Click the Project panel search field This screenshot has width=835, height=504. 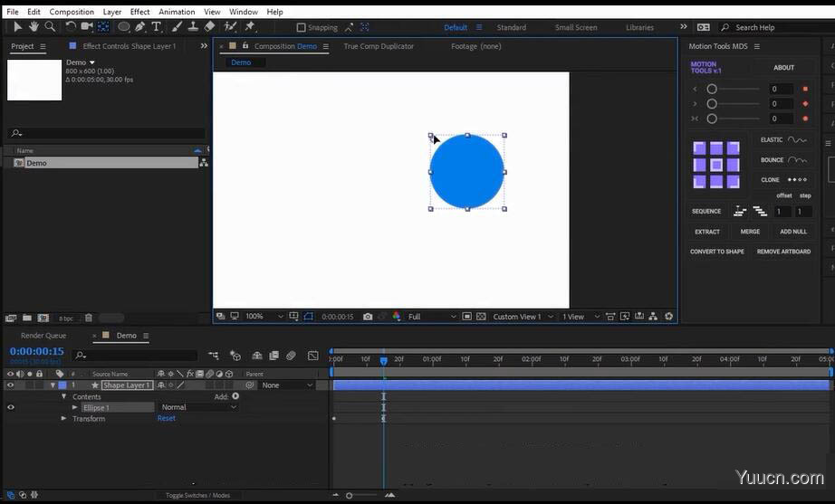(x=107, y=133)
